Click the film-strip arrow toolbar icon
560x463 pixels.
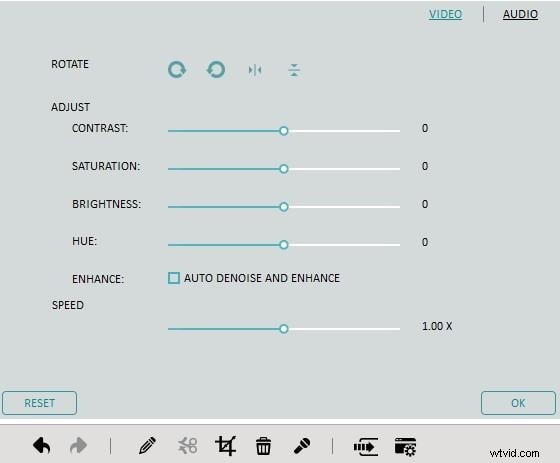click(366, 447)
